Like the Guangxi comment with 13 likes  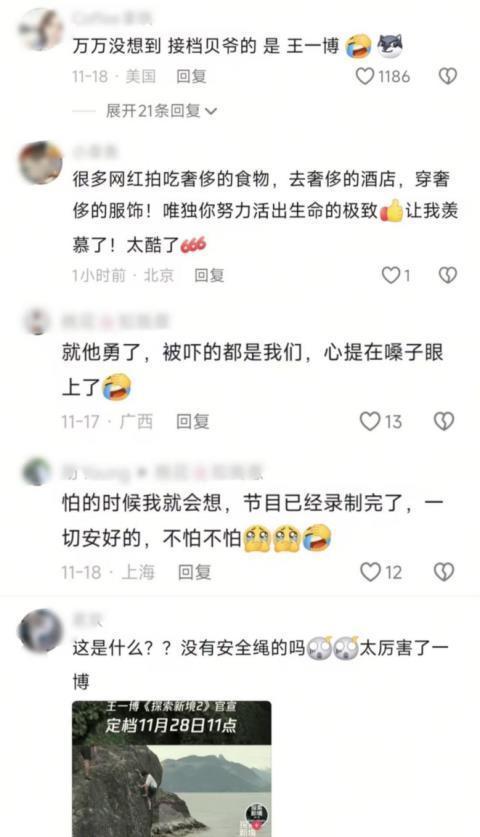click(x=369, y=422)
